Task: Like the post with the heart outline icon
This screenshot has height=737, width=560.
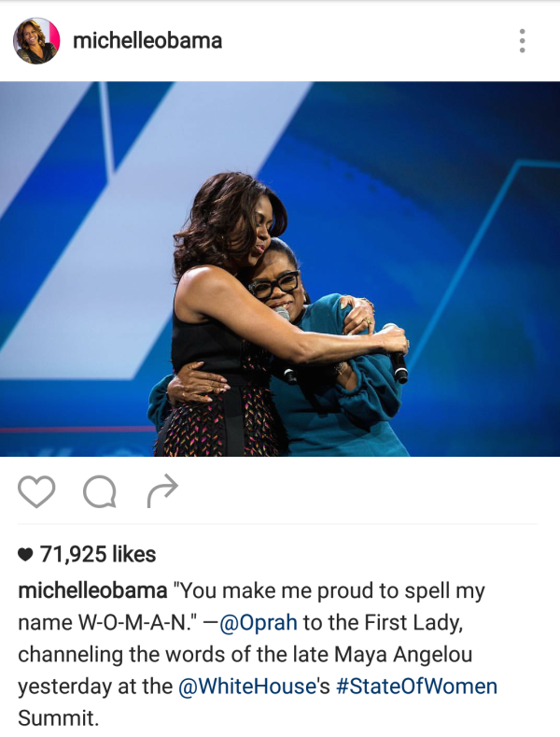Action: pos(36,491)
